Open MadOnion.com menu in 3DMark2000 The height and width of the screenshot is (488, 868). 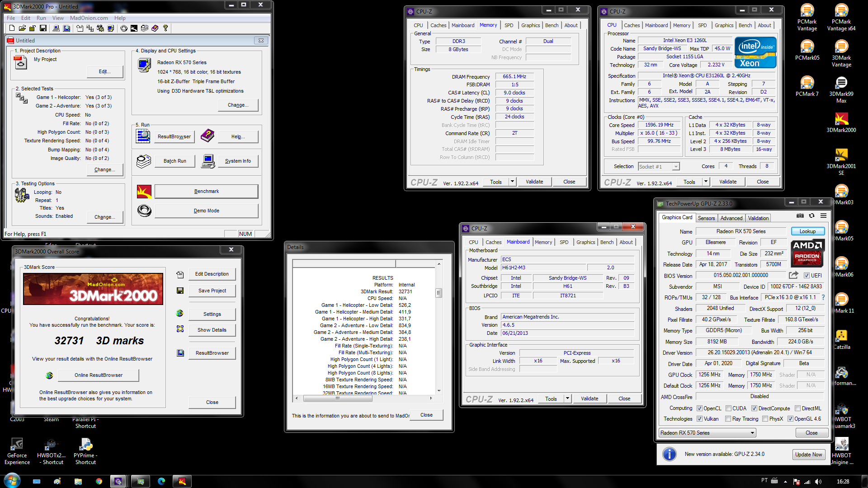[89, 18]
